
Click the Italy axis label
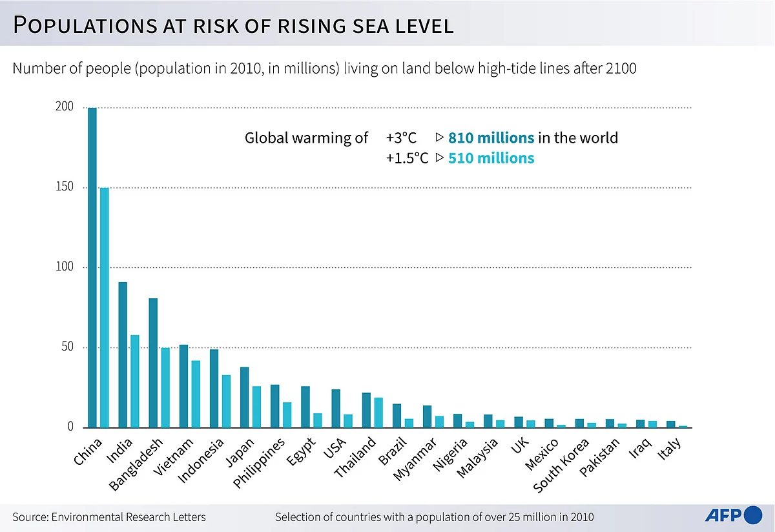(670, 449)
